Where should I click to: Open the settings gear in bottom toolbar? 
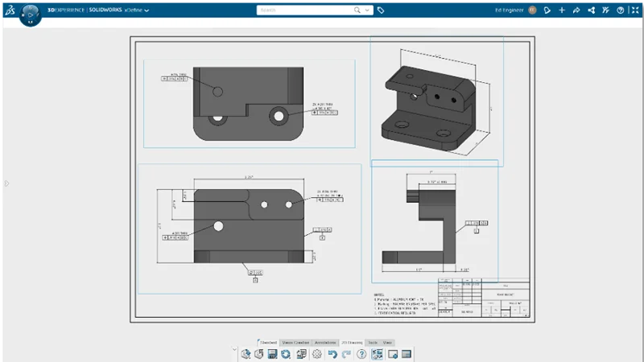pyautogui.click(x=317, y=354)
